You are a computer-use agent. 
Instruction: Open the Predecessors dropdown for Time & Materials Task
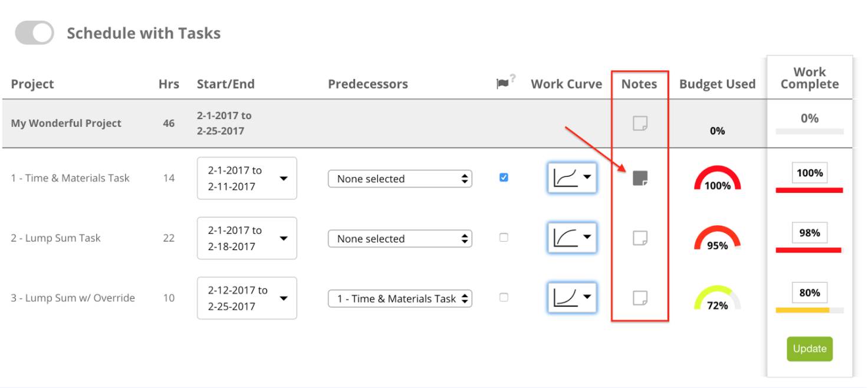[x=400, y=179]
